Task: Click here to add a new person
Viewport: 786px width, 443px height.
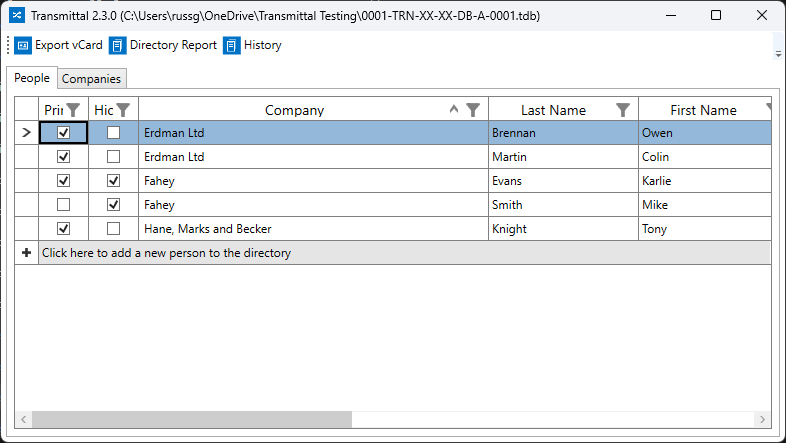Action: pyautogui.click(x=166, y=253)
